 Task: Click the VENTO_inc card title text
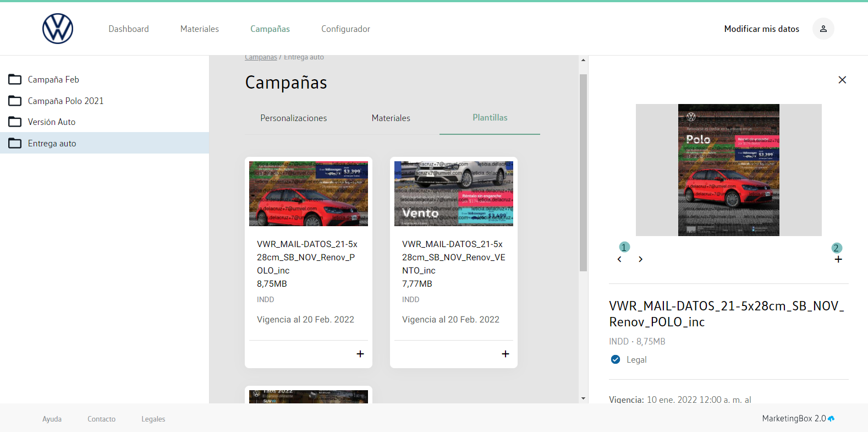[x=454, y=257]
